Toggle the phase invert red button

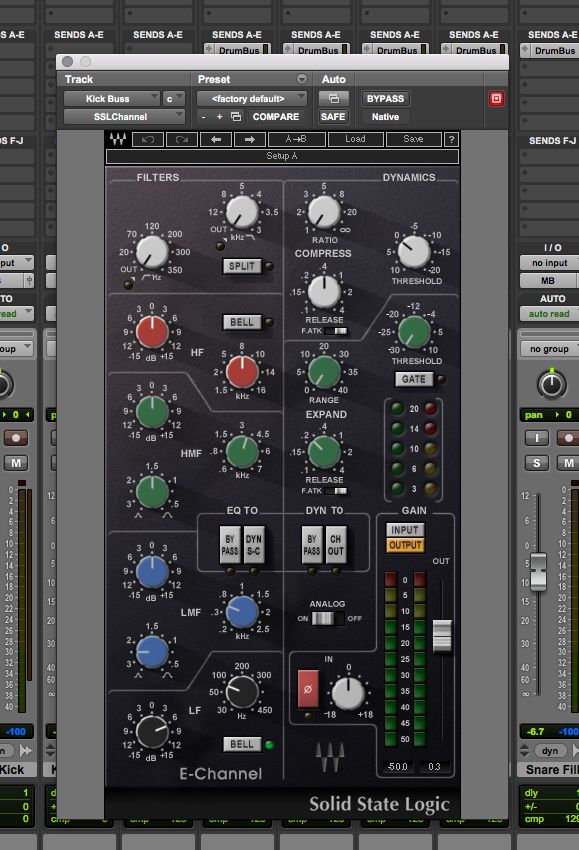point(308,689)
